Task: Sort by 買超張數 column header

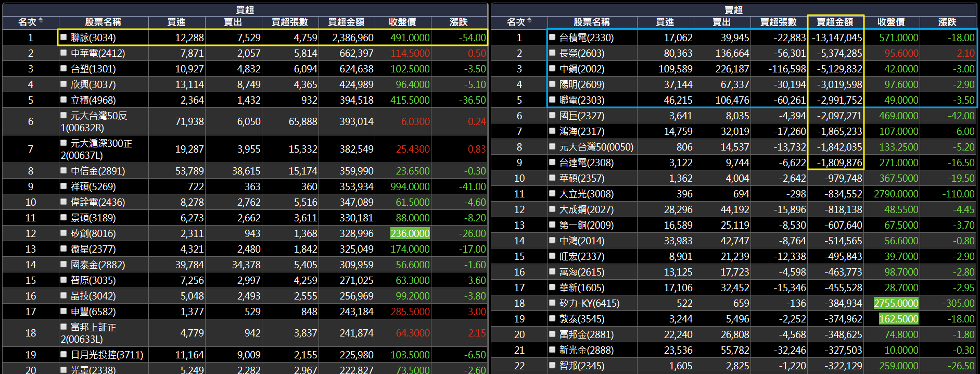Action: (x=290, y=22)
